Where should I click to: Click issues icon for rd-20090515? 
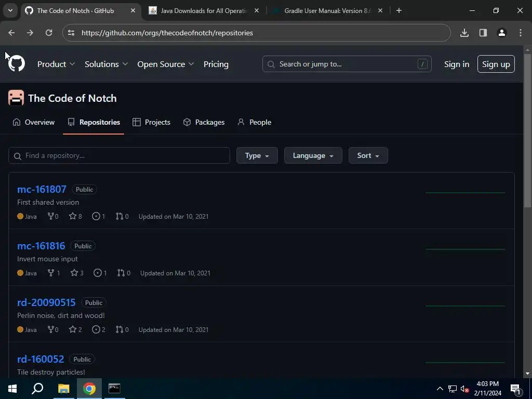(96, 329)
